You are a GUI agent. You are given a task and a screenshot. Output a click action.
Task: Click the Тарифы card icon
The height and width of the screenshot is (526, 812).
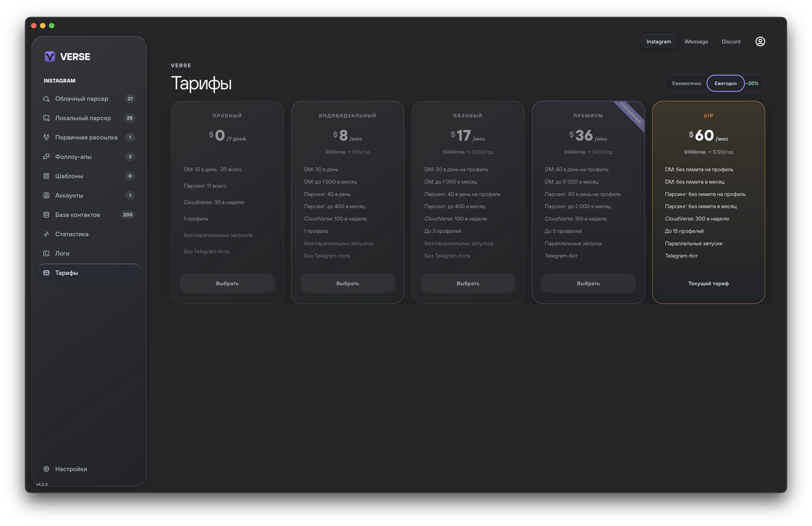pos(46,273)
